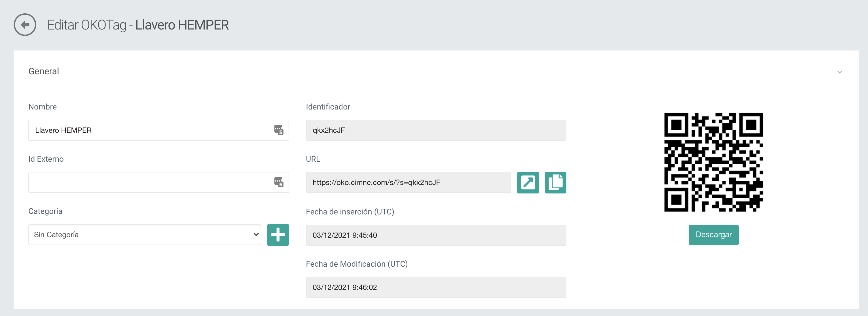Click the Fecha de inserción (UTC) label
This screenshot has width=868, height=316.
click(x=350, y=212)
